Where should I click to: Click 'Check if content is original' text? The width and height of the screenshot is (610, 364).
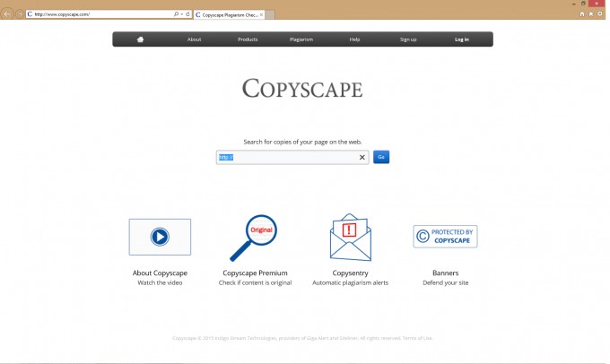pyautogui.click(x=255, y=282)
